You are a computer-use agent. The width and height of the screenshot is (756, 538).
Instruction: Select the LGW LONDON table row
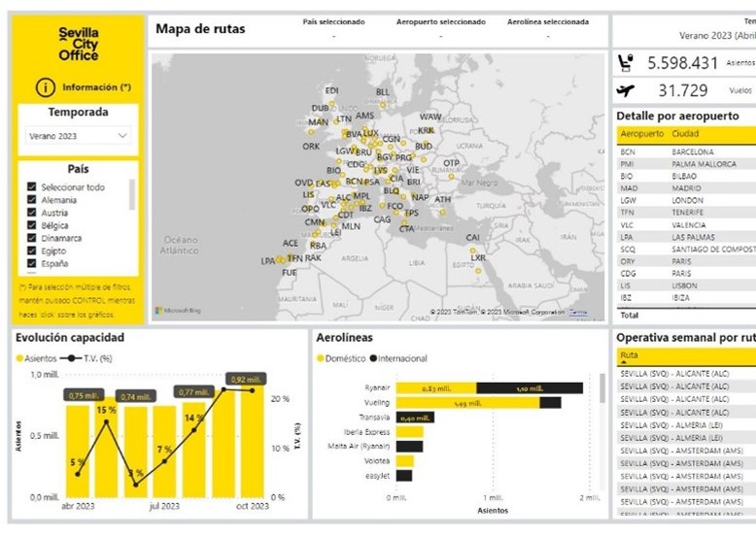pyautogui.click(x=686, y=200)
